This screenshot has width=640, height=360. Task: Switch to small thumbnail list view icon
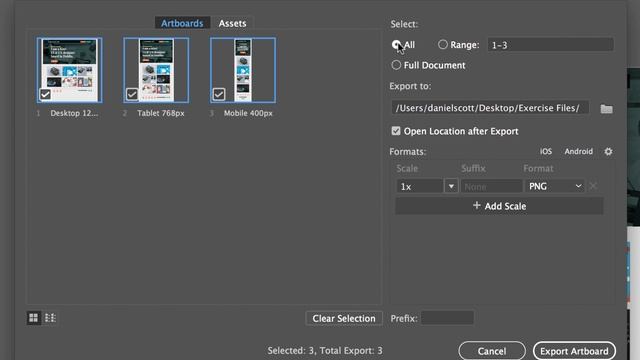coord(50,318)
